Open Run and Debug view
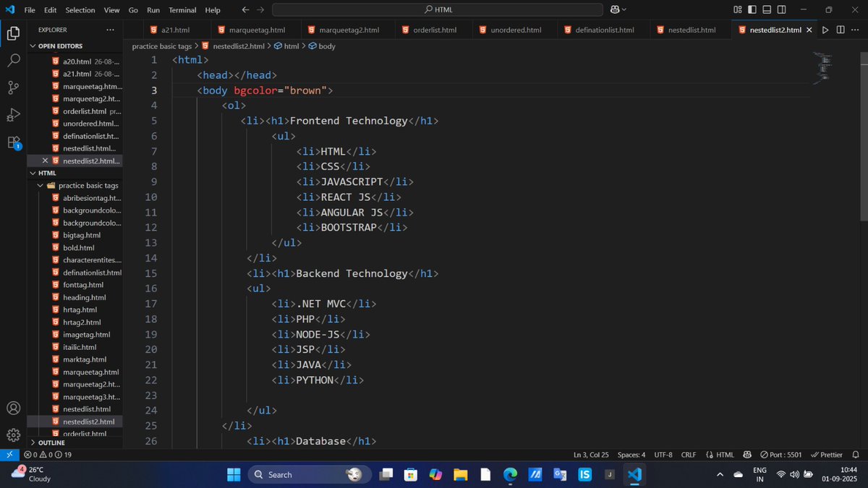The height and width of the screenshot is (488, 868). tap(13, 115)
